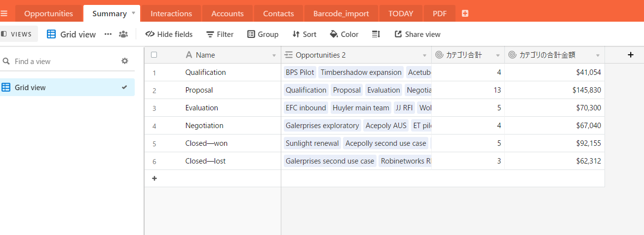Screen dimensions: 644x235
Task: Add a new row with plus icon
Action: click(x=154, y=178)
